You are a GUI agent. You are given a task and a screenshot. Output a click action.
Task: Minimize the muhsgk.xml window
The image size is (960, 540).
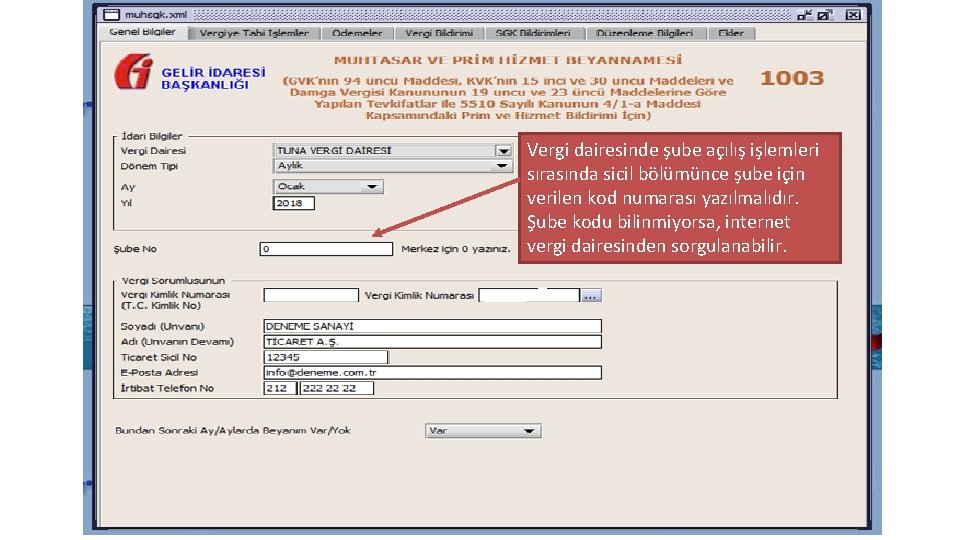point(804,15)
